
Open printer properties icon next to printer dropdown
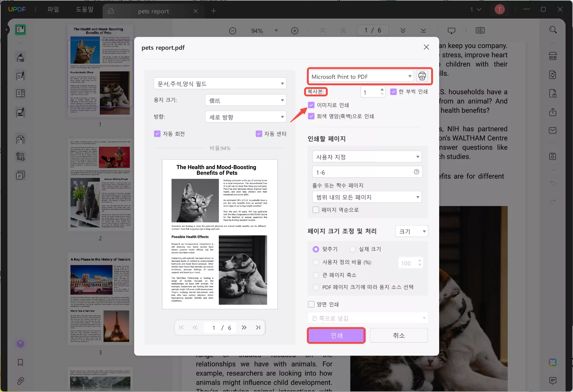(x=422, y=76)
